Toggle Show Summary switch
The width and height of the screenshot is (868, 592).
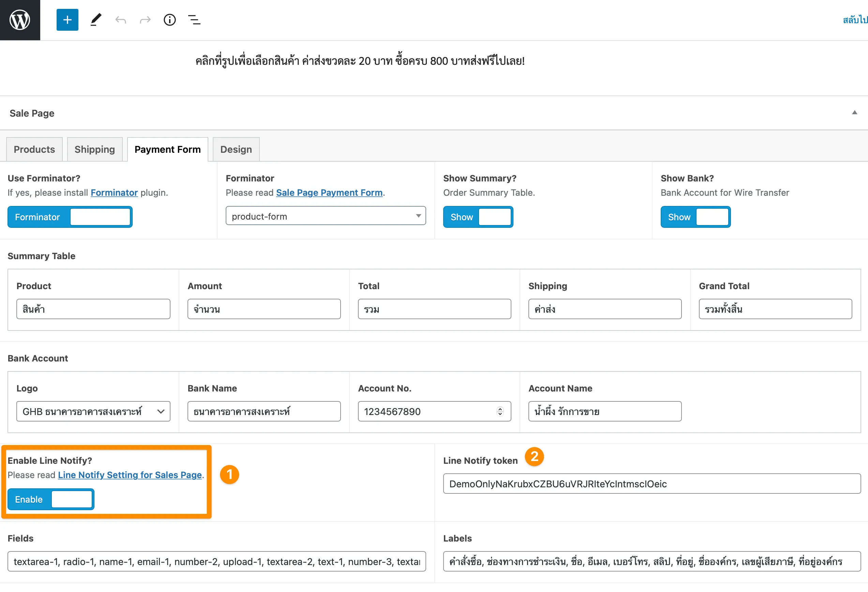[478, 217]
